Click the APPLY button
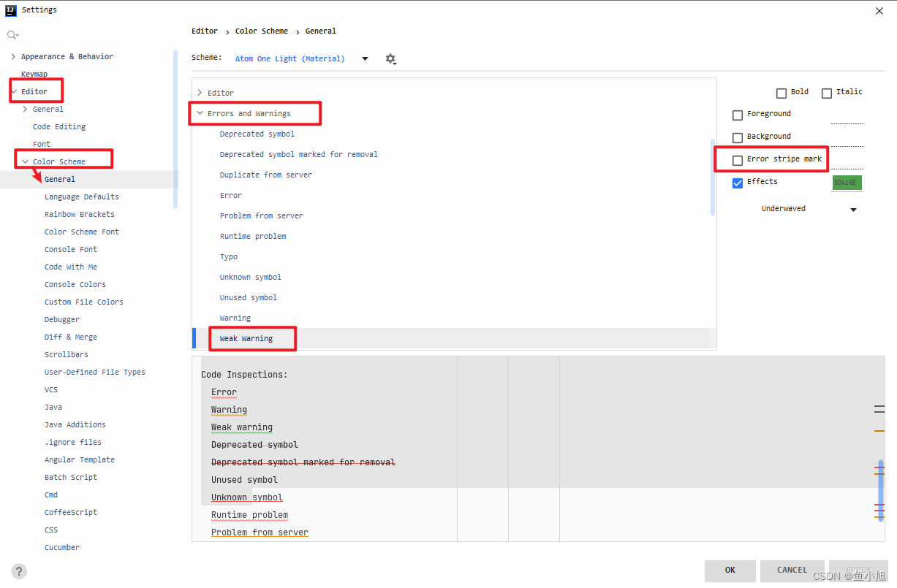Image resolution: width=897 pixels, height=588 pixels. (x=858, y=570)
